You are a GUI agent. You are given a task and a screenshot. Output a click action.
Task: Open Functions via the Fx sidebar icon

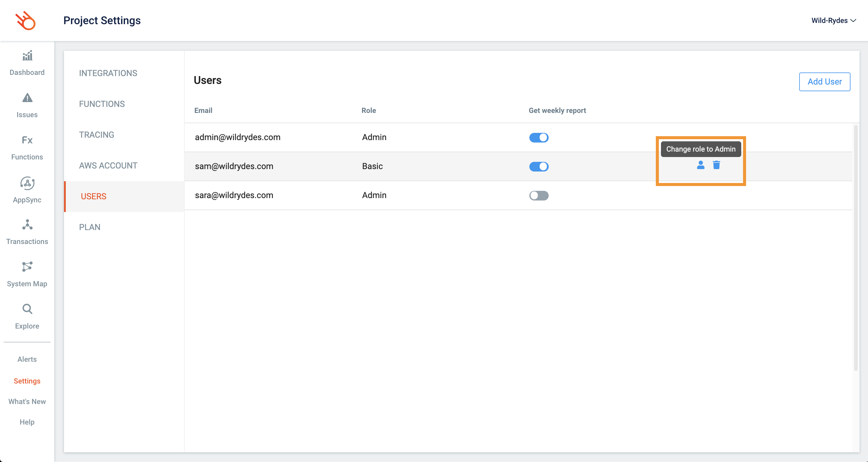tap(27, 140)
